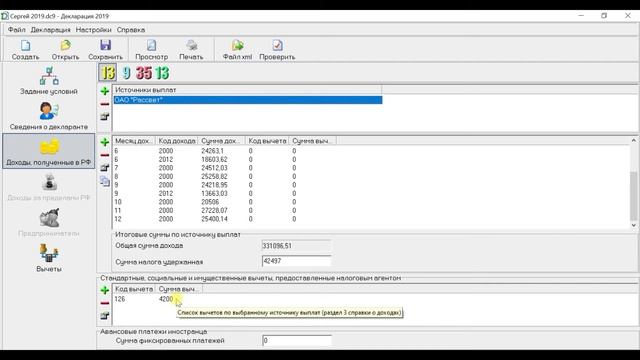This screenshot has width=640, height=360.
Task: Click Месяц дох. column header
Action: [x=133, y=141]
